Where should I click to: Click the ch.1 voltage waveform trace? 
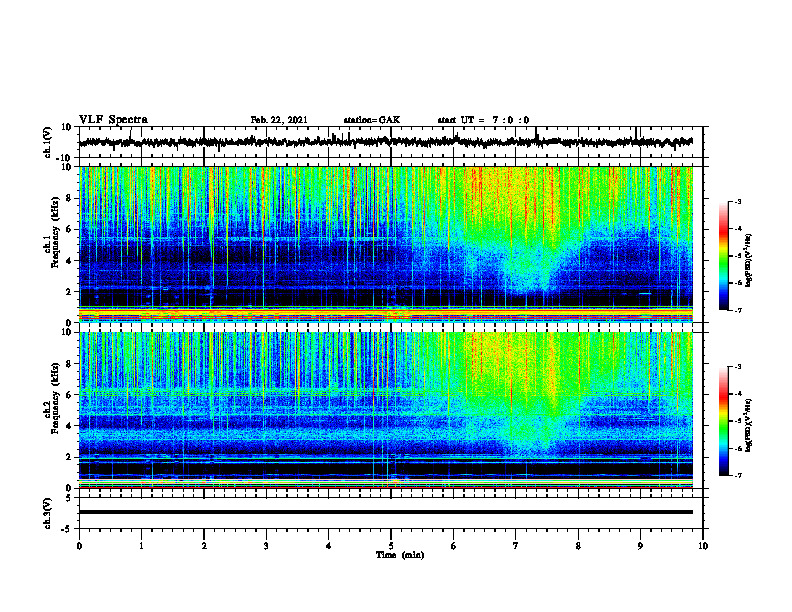pos(386,142)
